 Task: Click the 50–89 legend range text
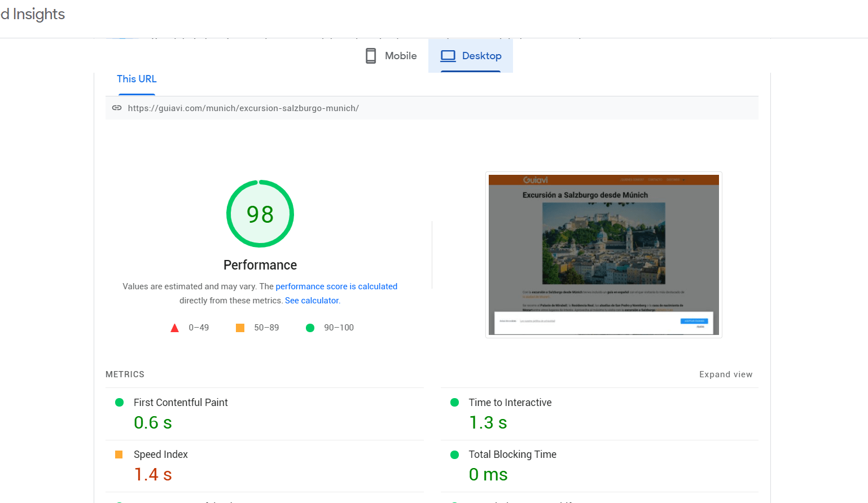[x=266, y=328]
